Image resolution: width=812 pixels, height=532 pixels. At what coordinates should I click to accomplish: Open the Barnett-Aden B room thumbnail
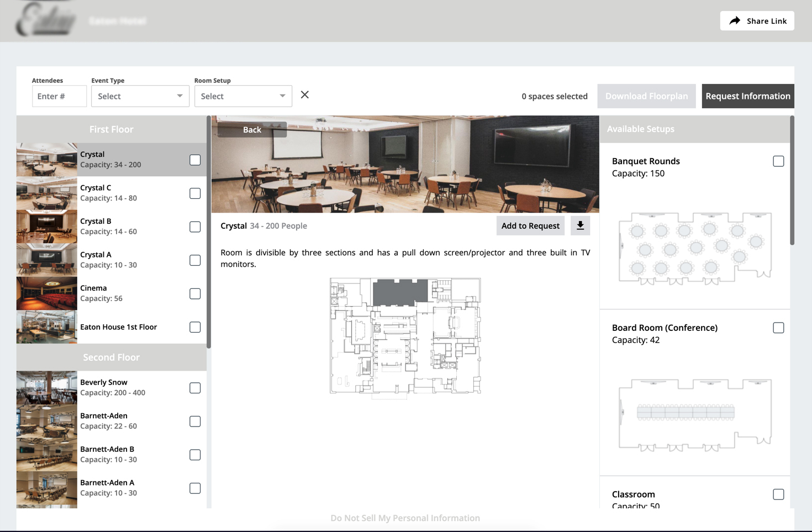[x=47, y=455]
